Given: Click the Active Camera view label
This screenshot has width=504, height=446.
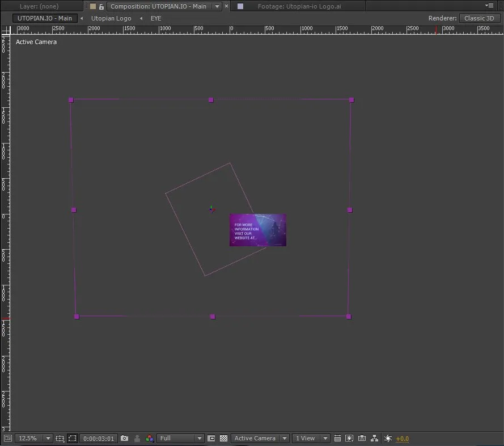Looking at the screenshot, I should point(36,42).
